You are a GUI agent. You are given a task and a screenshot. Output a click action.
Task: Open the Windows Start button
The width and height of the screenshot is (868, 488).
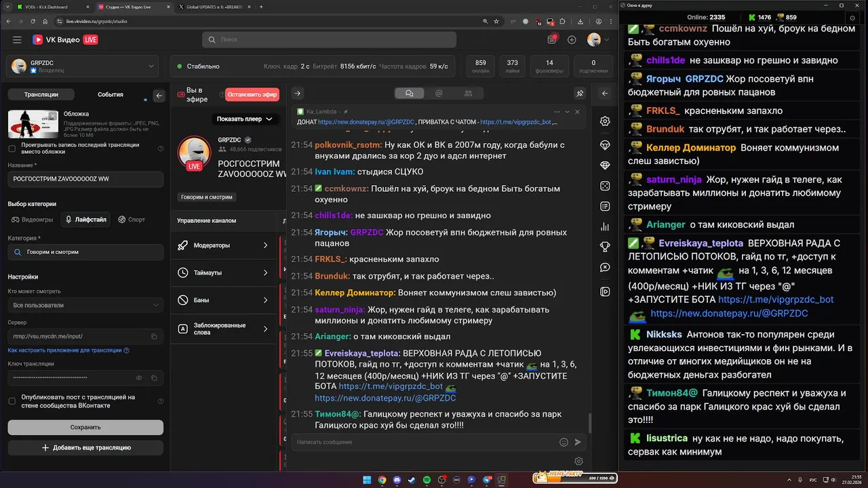367,480
